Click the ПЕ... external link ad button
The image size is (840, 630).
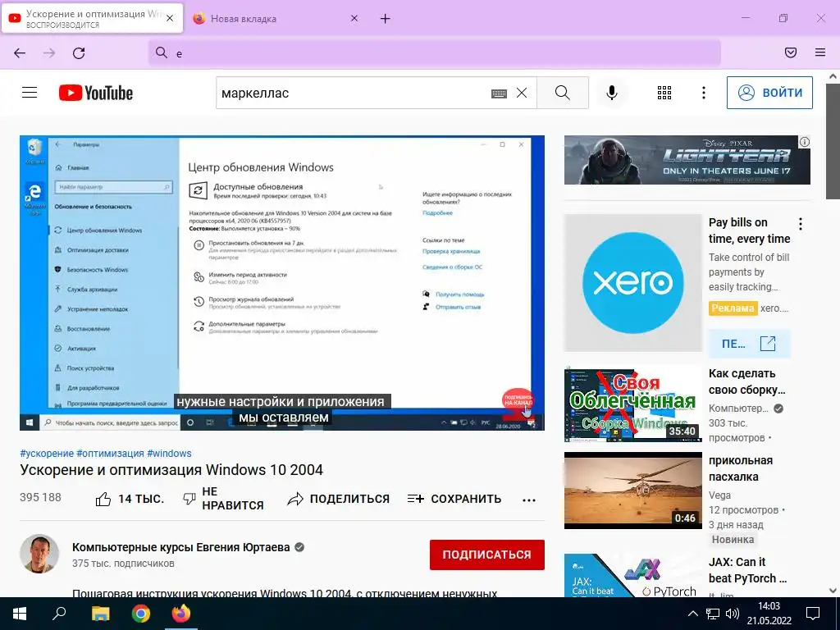click(x=749, y=344)
